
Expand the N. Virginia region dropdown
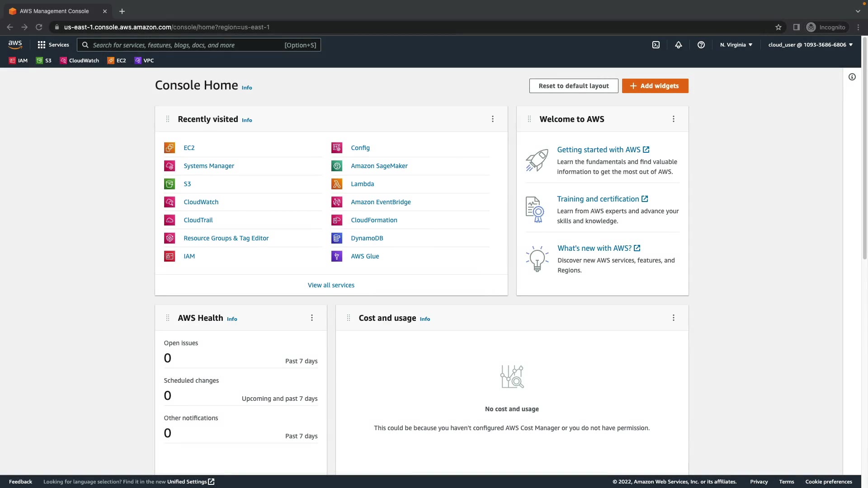pyautogui.click(x=736, y=45)
